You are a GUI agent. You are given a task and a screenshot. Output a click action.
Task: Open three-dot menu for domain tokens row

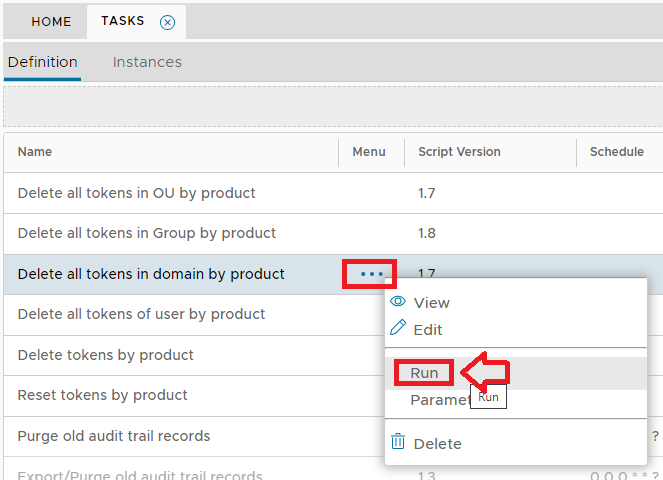(x=371, y=274)
